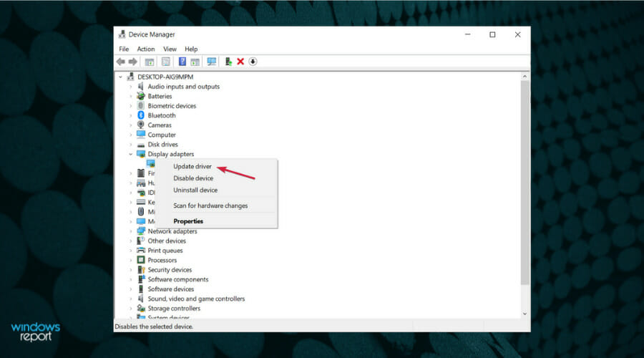Click the Batteries category icon
The width and height of the screenshot is (644, 358).
point(141,96)
